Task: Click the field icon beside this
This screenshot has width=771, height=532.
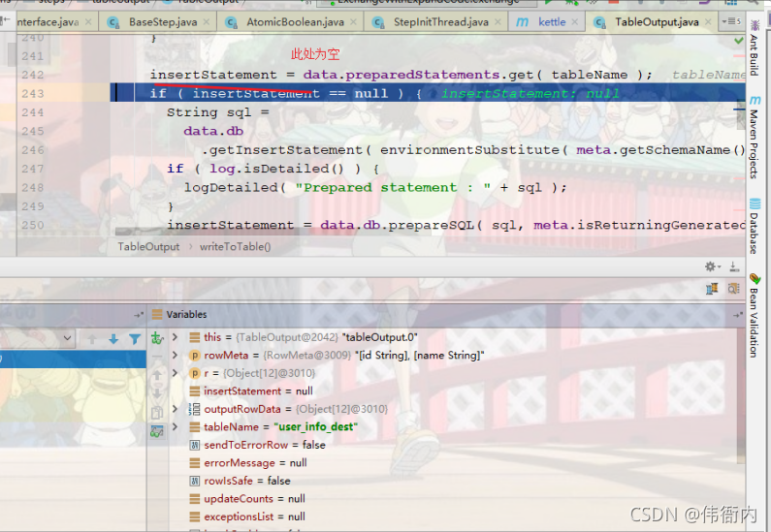Action: tap(195, 337)
